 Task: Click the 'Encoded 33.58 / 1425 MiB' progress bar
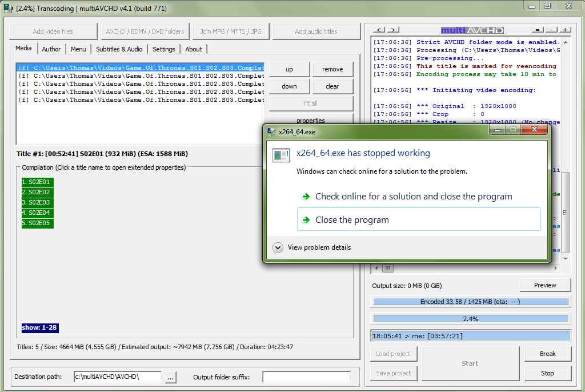[x=471, y=302]
